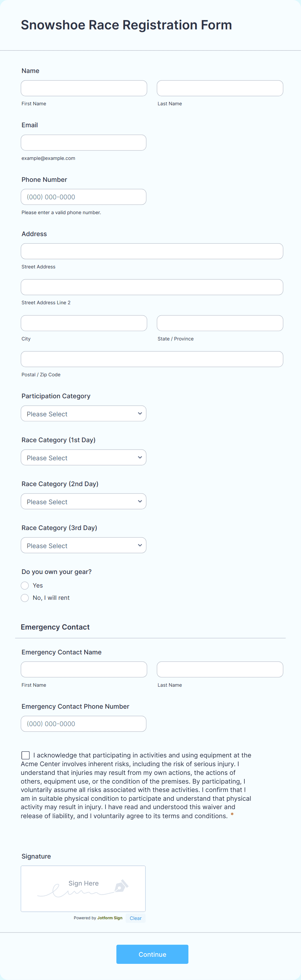Open the Participation Category dropdown

pos(84,413)
